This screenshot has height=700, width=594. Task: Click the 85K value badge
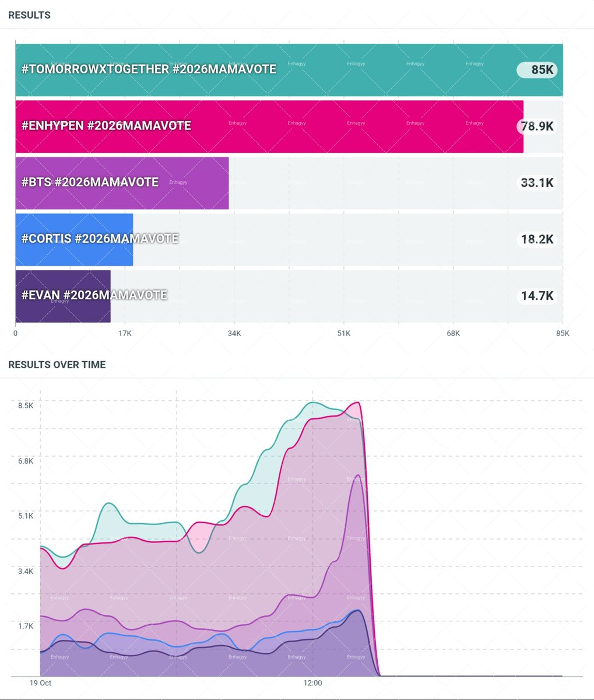tap(537, 71)
